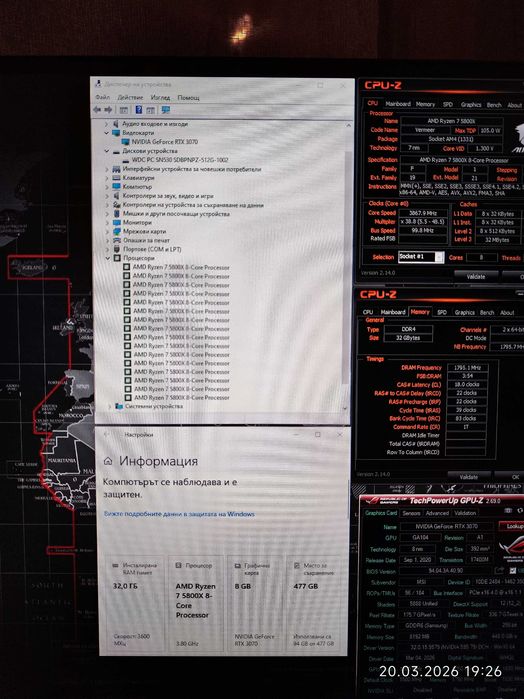This screenshot has height=699, width=524.
Task: Click the 477 GB storage card
Action: (315, 604)
